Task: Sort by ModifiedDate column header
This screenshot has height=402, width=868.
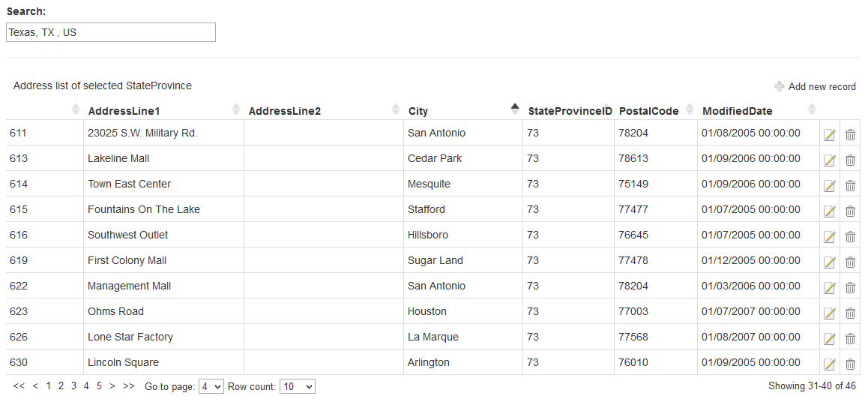Action: click(x=737, y=111)
